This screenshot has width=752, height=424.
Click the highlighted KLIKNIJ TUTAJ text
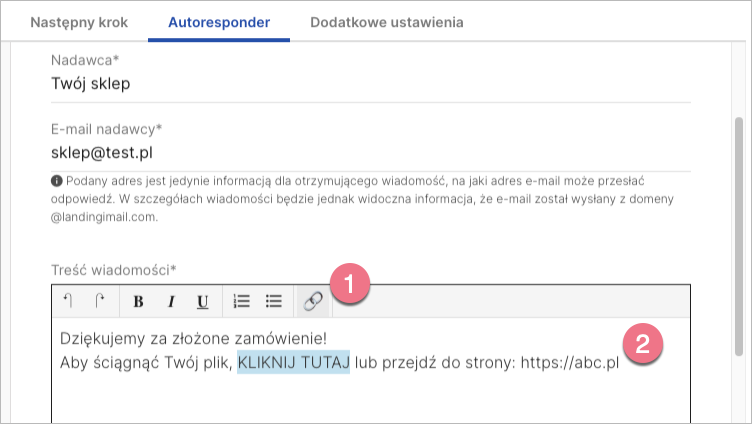293,362
